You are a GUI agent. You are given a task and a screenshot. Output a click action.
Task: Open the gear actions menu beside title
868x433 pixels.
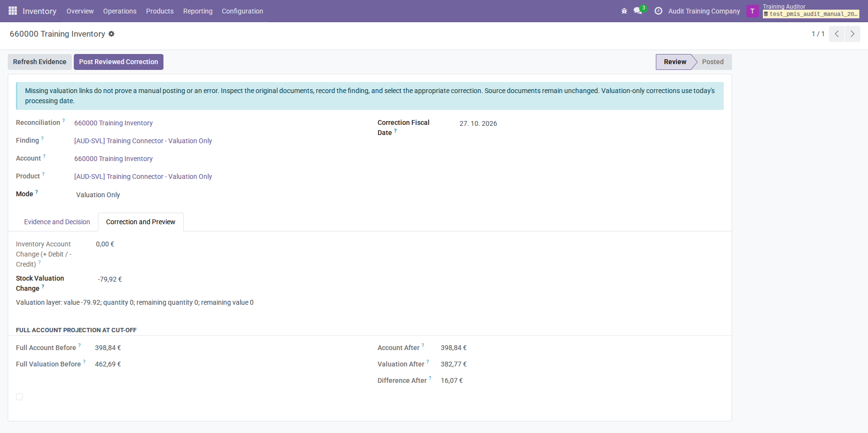111,34
